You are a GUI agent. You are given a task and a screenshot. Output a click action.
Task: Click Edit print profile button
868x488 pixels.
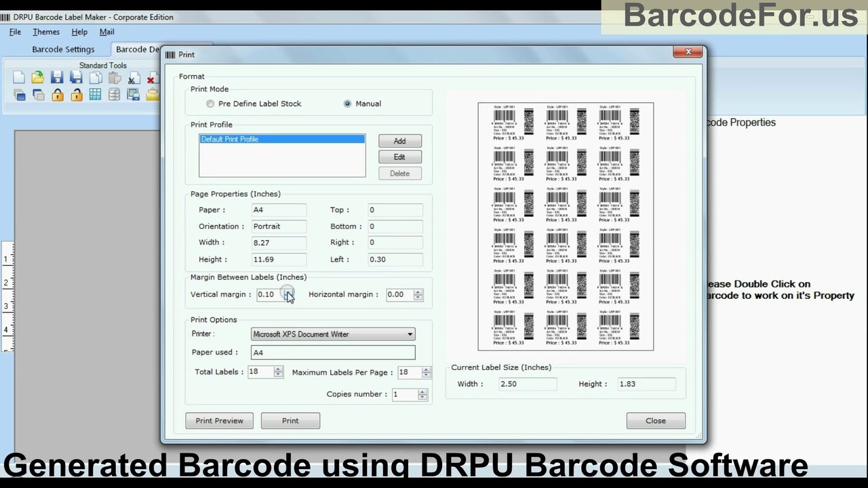coord(400,157)
